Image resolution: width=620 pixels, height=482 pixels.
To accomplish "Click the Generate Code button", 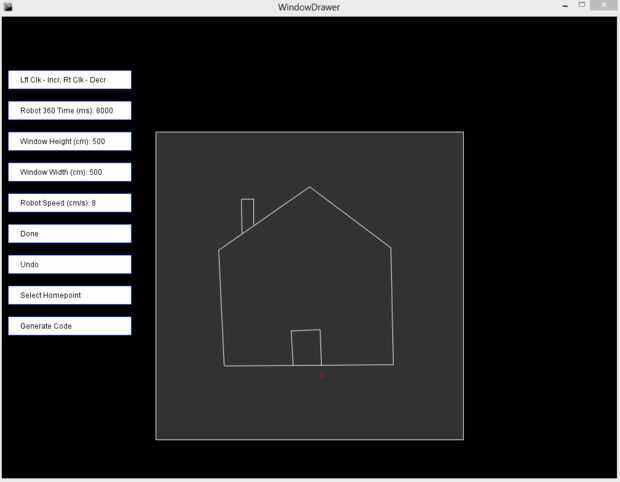I will [70, 326].
